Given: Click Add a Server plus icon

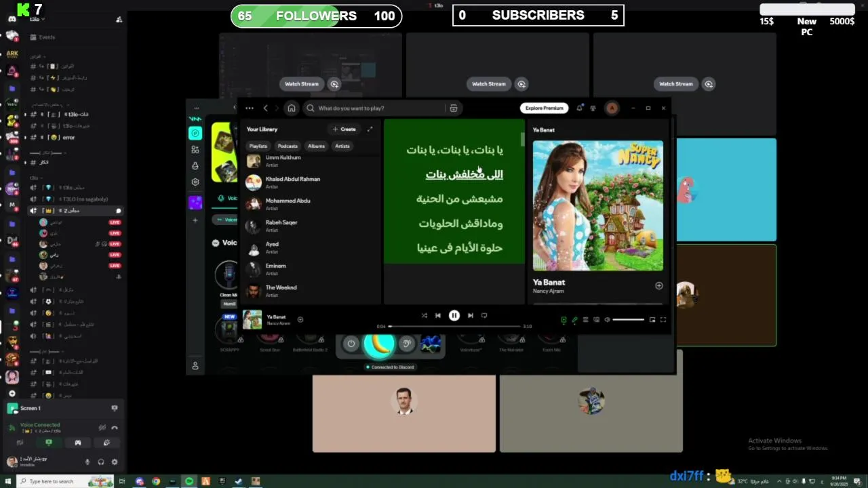Looking at the screenshot, I should coord(12,393).
